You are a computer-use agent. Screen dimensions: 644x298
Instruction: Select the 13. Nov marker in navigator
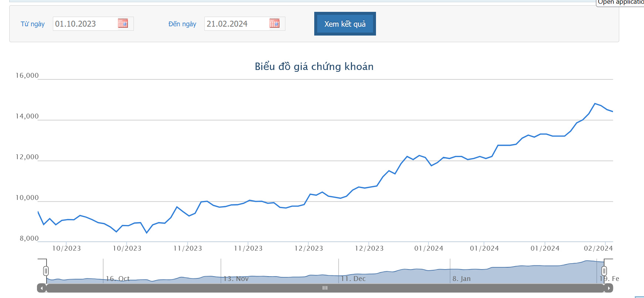click(236, 278)
